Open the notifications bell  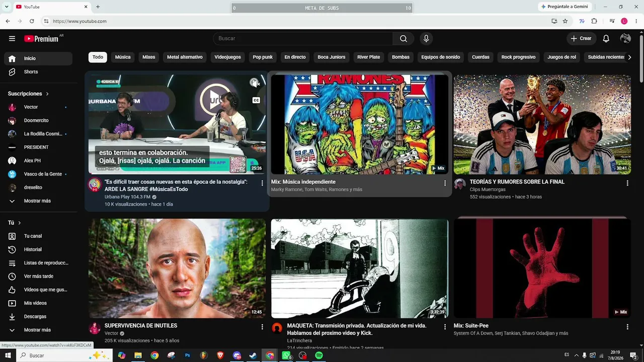click(x=606, y=39)
